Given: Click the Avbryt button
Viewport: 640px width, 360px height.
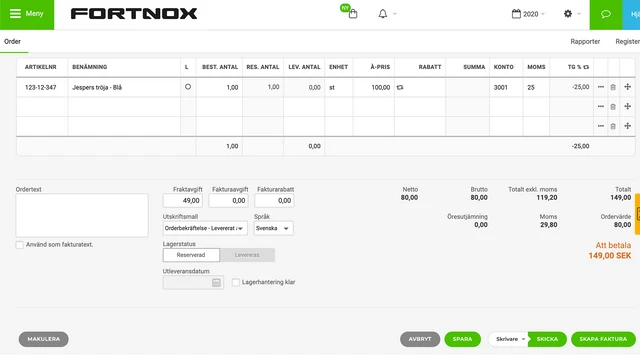Looking at the screenshot, I should click(420, 339).
